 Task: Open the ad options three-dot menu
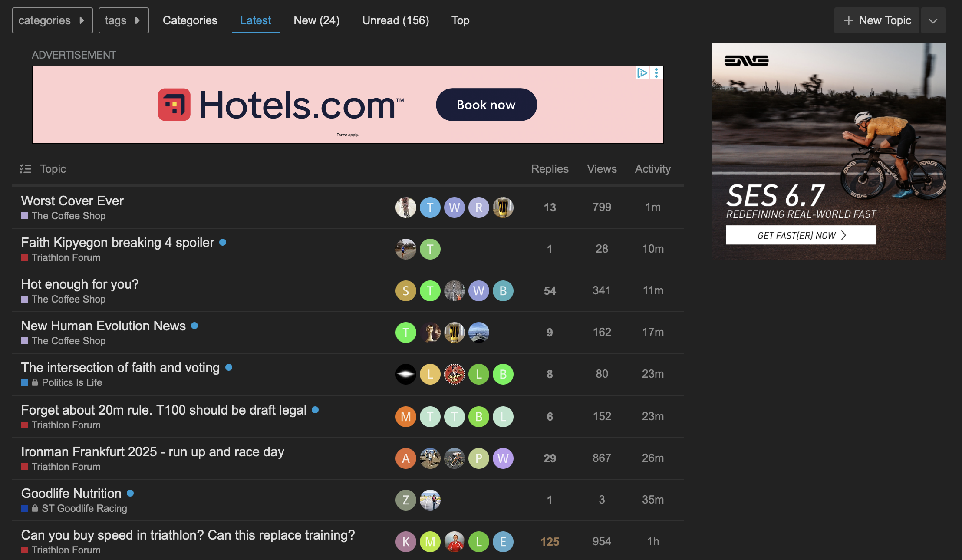point(656,73)
